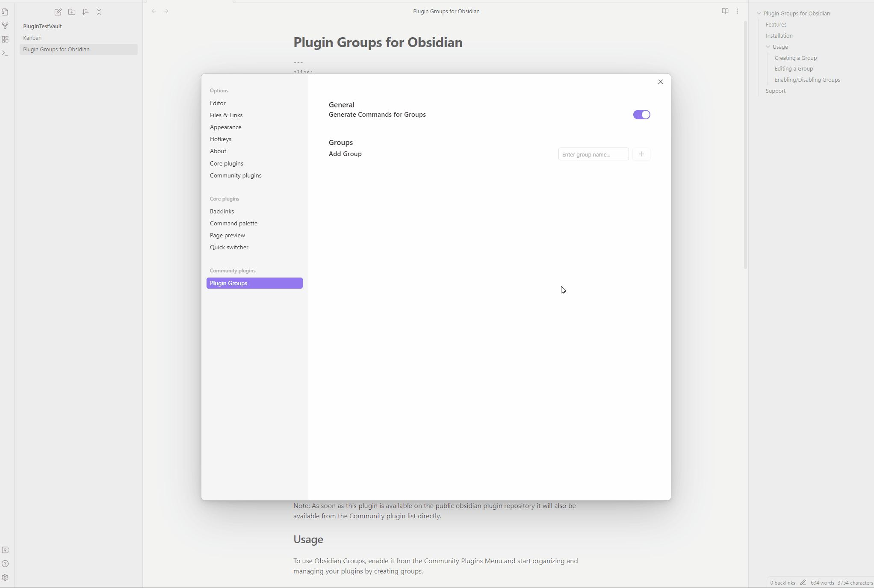The height and width of the screenshot is (588, 874).
Task: Click the collapse all icon in file explorer
Action: tap(99, 12)
